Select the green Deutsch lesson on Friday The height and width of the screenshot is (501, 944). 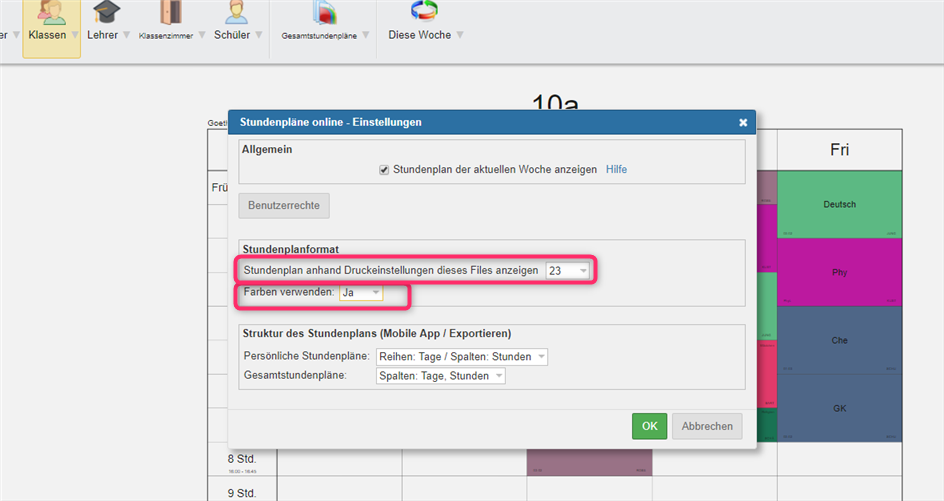pos(839,204)
